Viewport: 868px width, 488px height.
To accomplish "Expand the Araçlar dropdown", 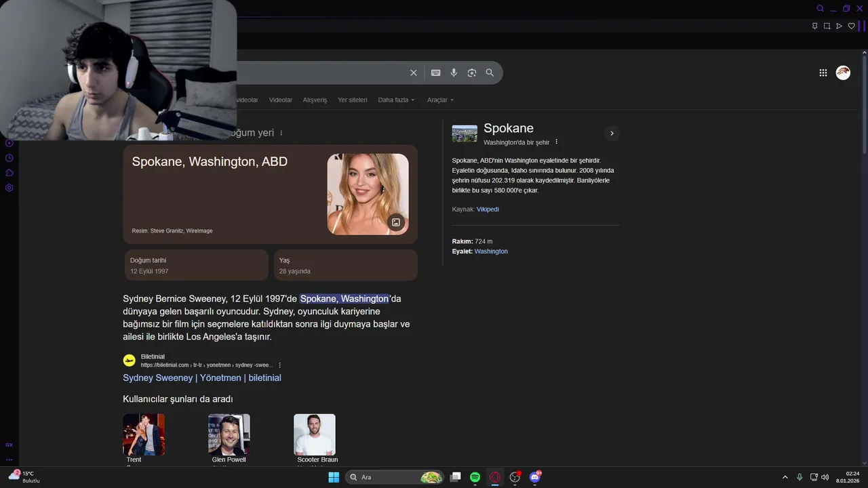I will 440,100.
